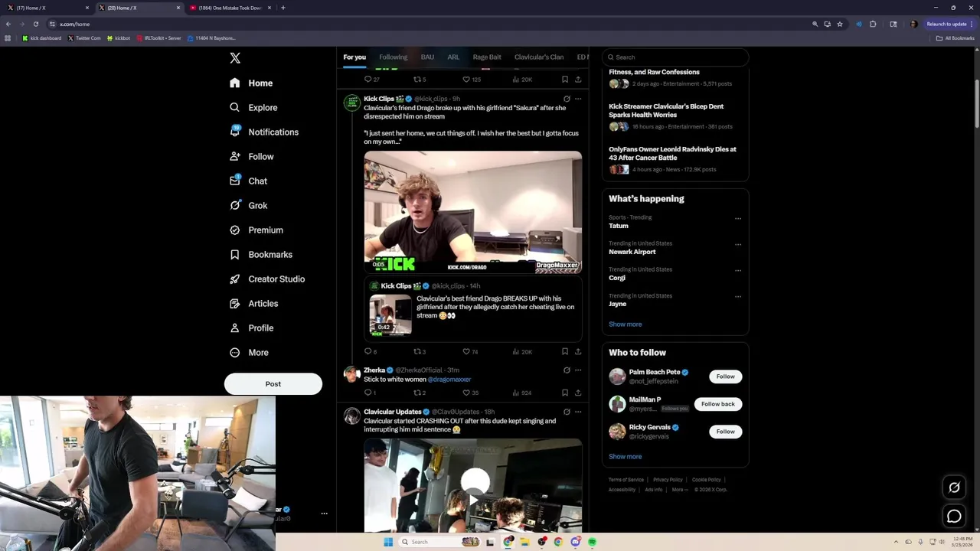Open Premium in the sidebar
Viewport: 980px width, 551px height.
tap(256, 230)
